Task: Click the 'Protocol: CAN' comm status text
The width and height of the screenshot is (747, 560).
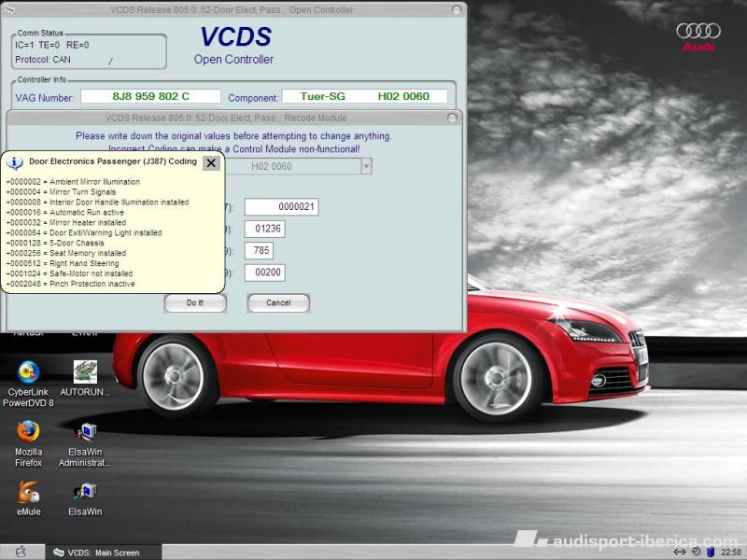Action: 43,60
